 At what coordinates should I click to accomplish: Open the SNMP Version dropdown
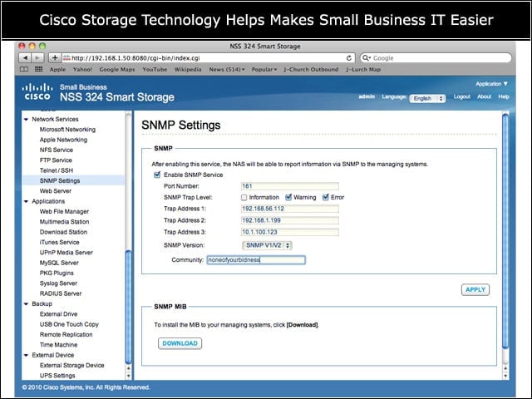tap(267, 245)
